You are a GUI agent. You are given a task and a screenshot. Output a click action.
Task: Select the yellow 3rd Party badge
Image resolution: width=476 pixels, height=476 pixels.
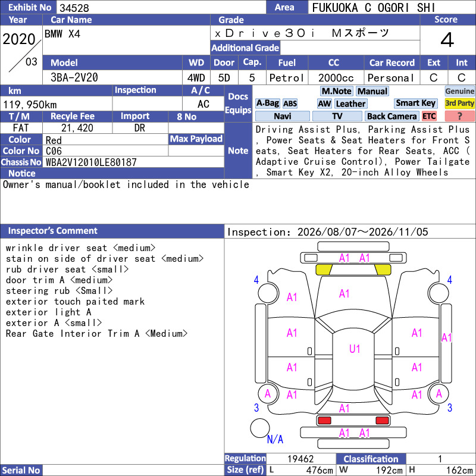[459, 103]
